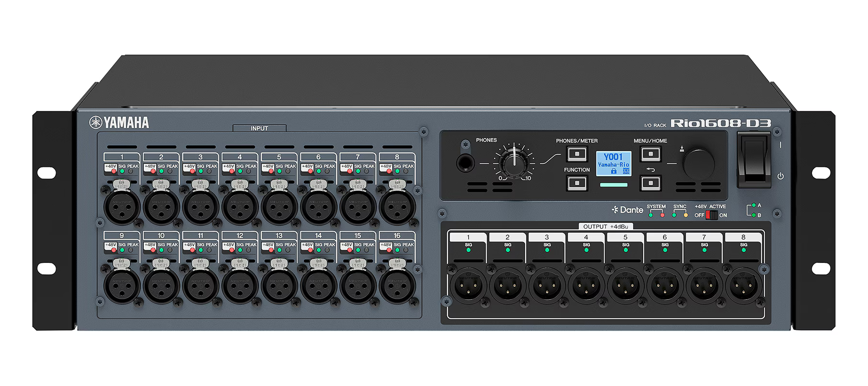
Task: Click input 16 green SIG LED
Action: (397, 250)
